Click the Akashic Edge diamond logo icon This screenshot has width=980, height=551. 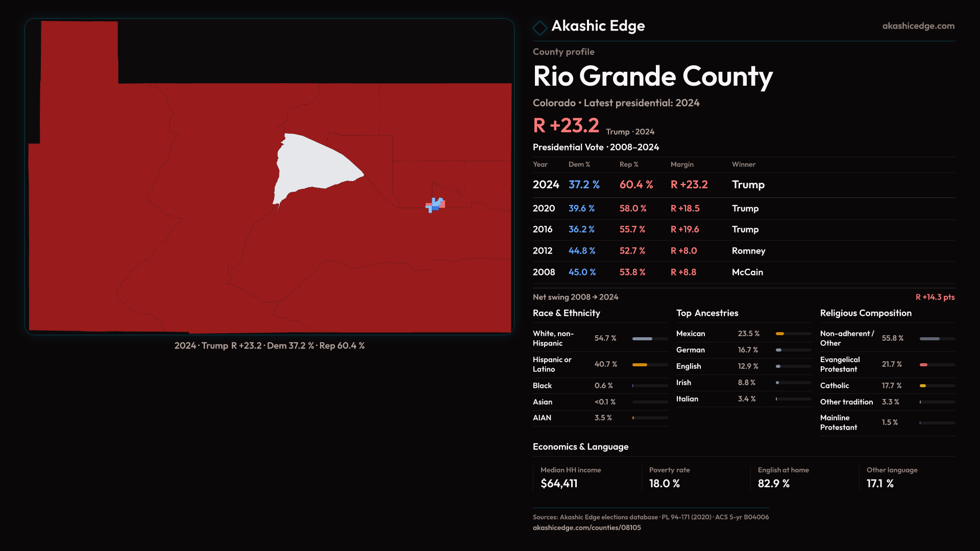540,28
